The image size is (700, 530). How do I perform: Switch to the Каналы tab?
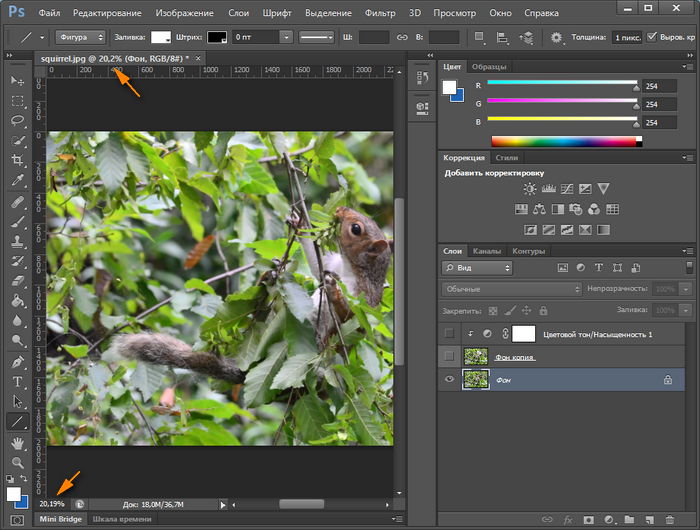(x=487, y=251)
